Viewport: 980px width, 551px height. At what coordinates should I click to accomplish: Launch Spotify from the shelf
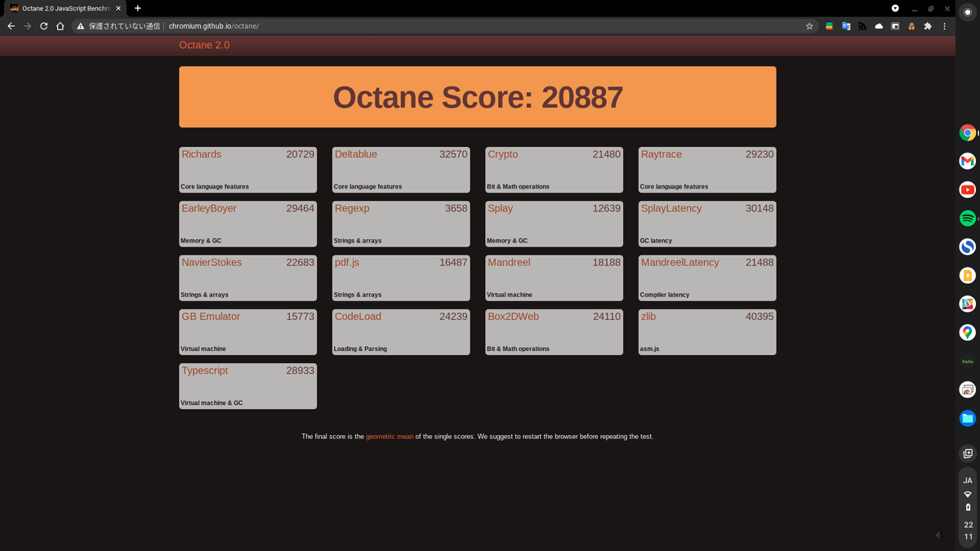tap(968, 219)
